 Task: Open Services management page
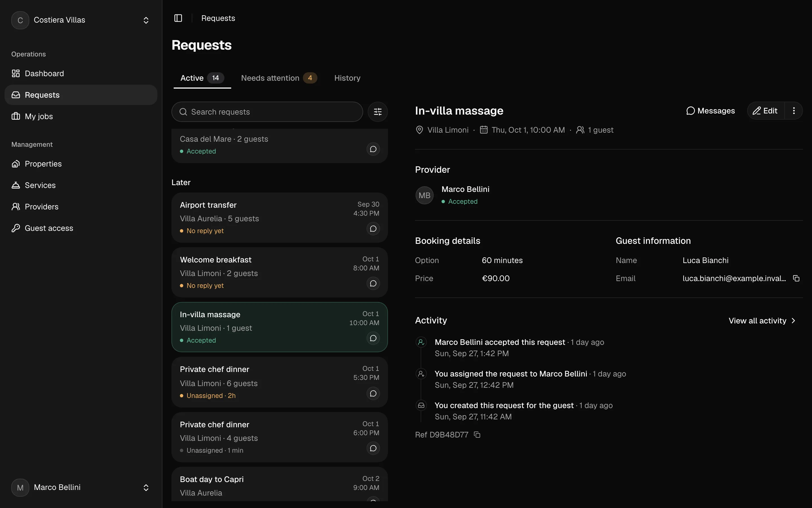pos(81,185)
